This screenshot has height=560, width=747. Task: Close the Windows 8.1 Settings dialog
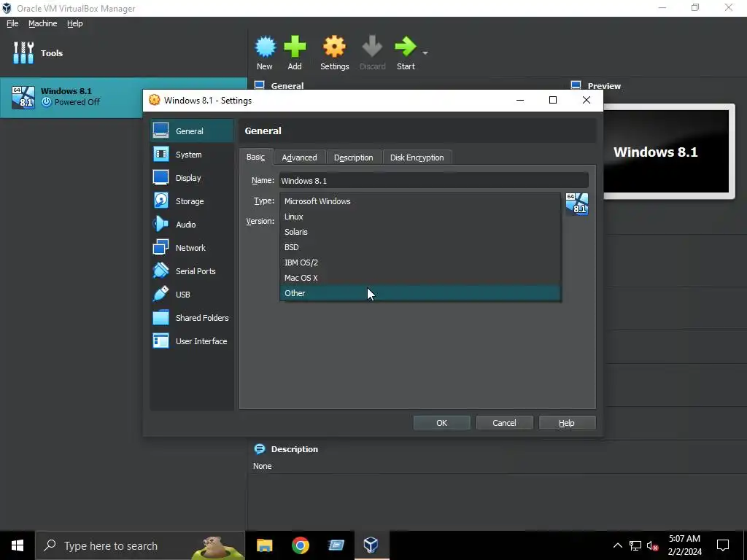pos(587,100)
